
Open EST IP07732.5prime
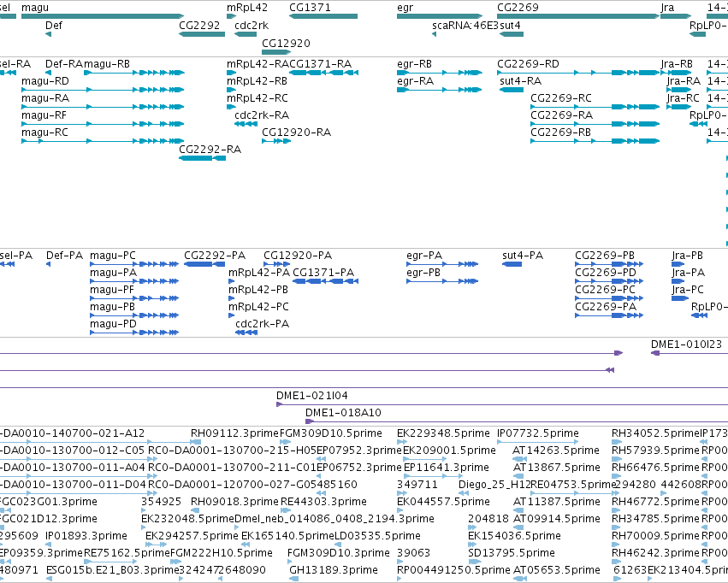(x=537, y=433)
